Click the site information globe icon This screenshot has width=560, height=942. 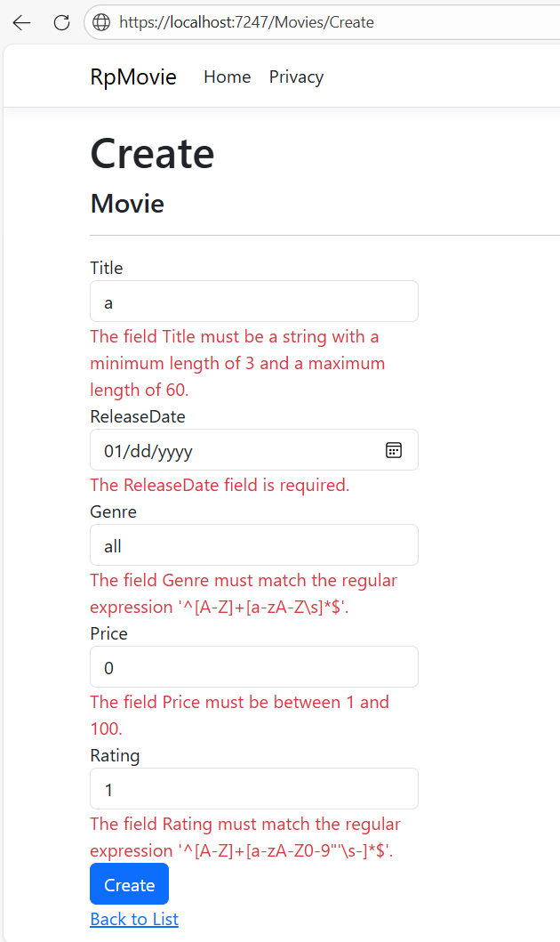100,22
